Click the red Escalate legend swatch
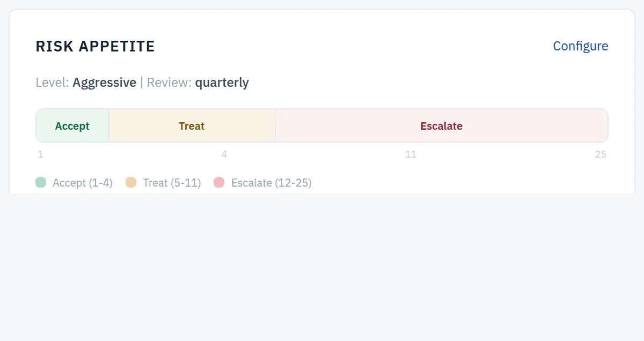The width and height of the screenshot is (644, 341). click(219, 182)
